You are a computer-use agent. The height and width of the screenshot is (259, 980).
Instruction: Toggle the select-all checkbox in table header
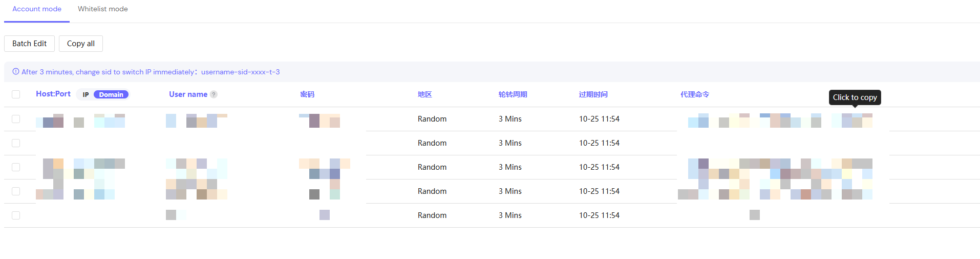16,94
